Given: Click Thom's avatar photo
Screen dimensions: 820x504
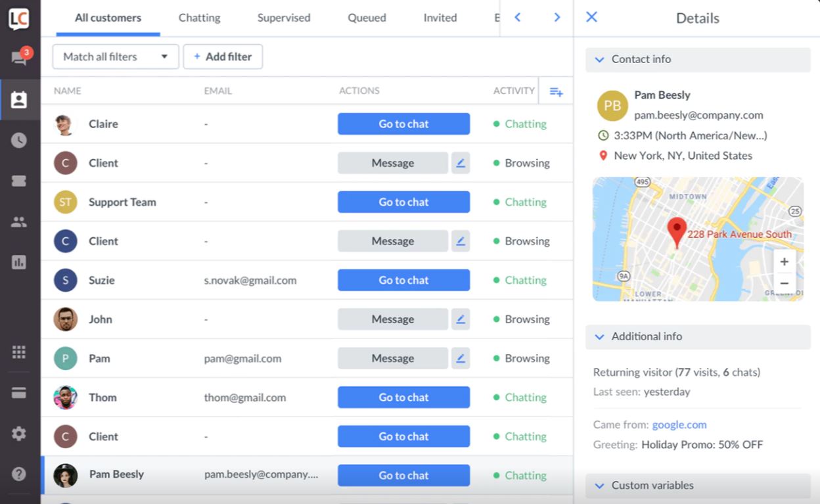Looking at the screenshot, I should tap(65, 398).
